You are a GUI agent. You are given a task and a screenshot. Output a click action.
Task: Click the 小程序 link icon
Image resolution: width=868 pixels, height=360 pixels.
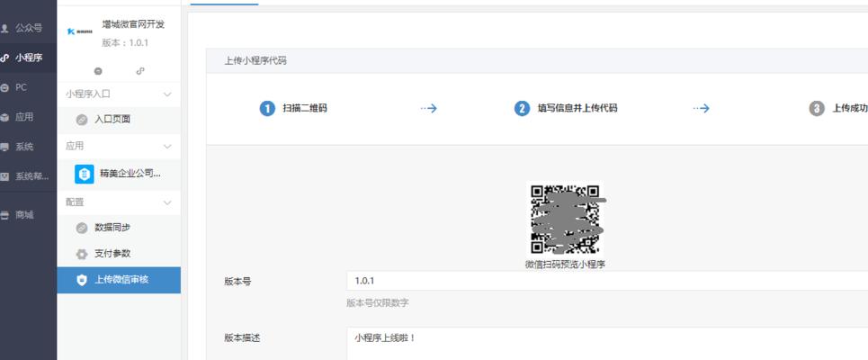[5, 58]
